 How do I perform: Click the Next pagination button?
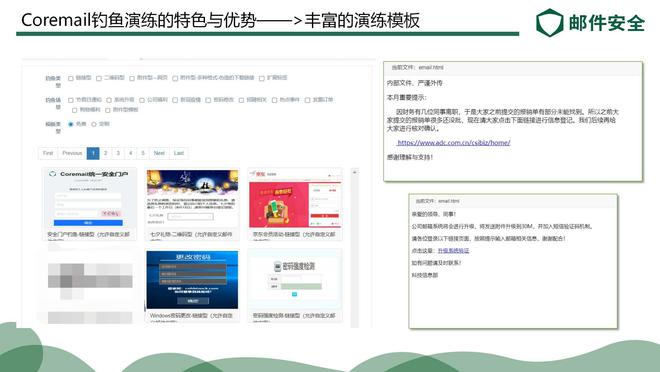pyautogui.click(x=159, y=153)
